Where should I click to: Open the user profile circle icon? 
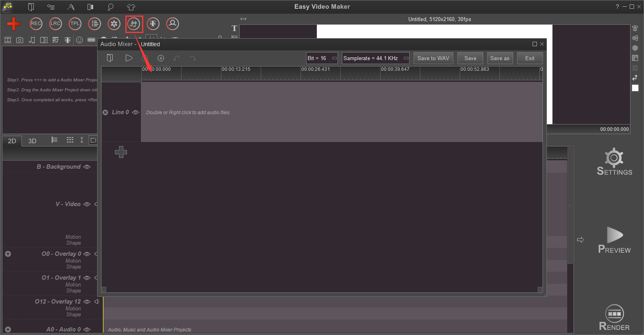(172, 23)
